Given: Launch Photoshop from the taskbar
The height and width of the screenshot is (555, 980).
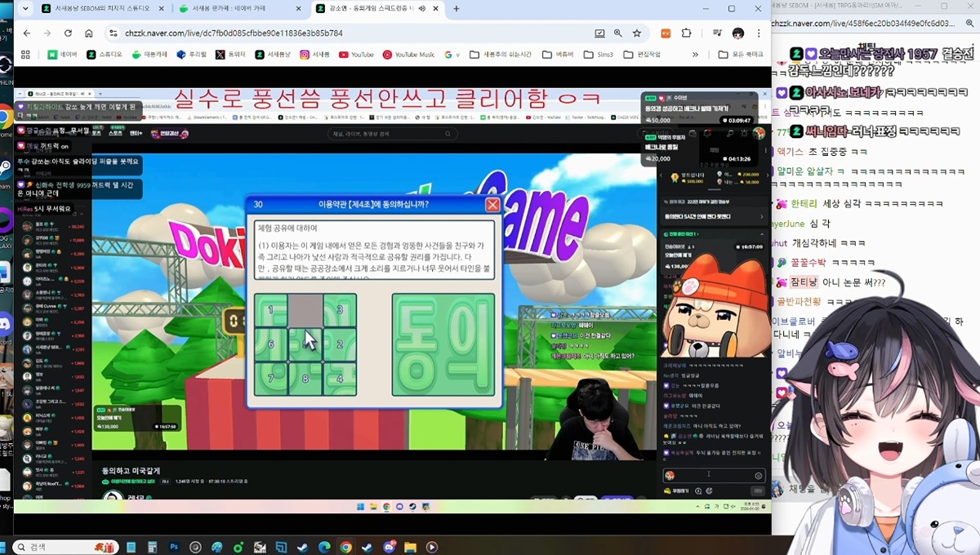Looking at the screenshot, I should click(x=174, y=547).
